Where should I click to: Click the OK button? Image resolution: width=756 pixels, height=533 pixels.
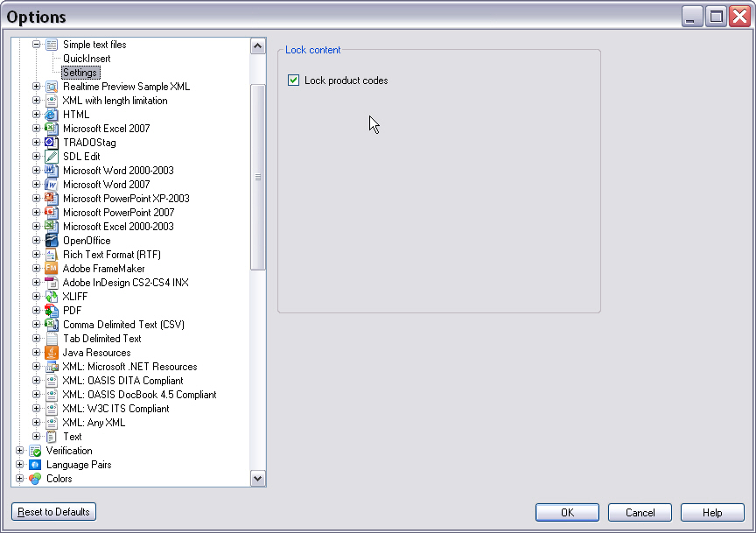click(568, 512)
